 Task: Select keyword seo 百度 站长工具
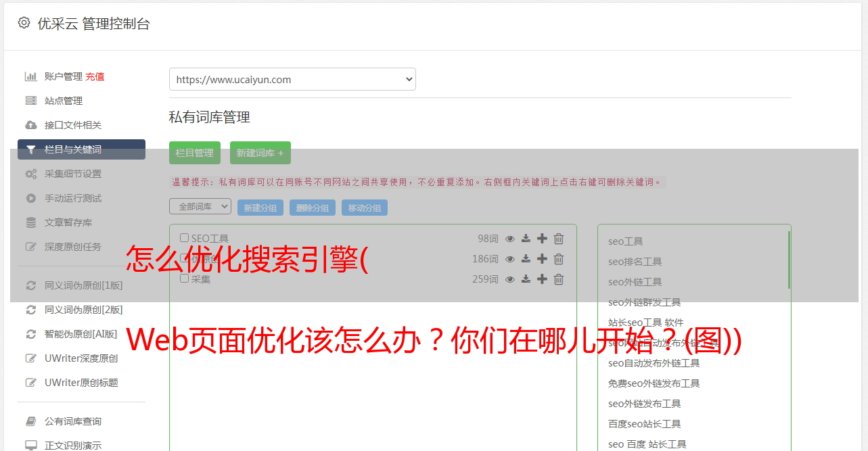point(647,444)
